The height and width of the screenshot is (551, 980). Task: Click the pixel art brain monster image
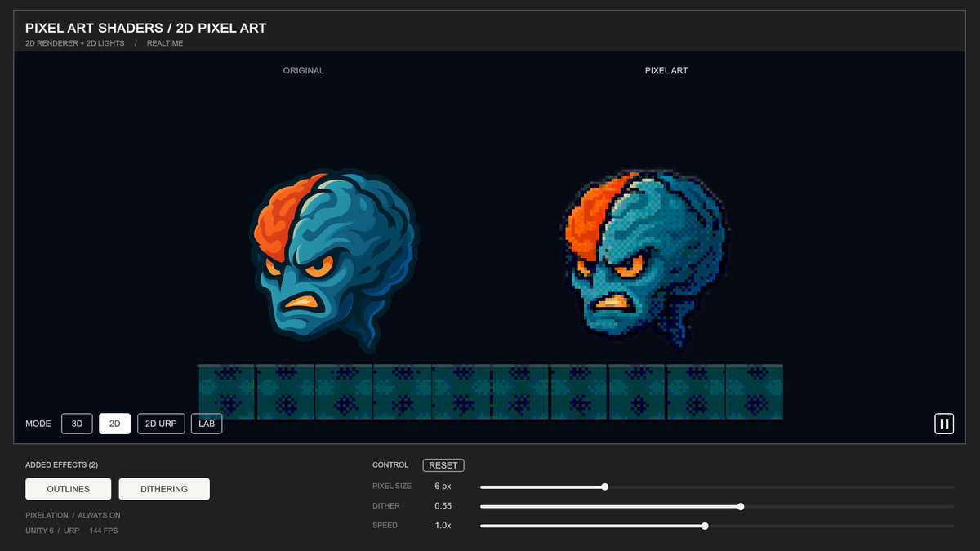[645, 261]
